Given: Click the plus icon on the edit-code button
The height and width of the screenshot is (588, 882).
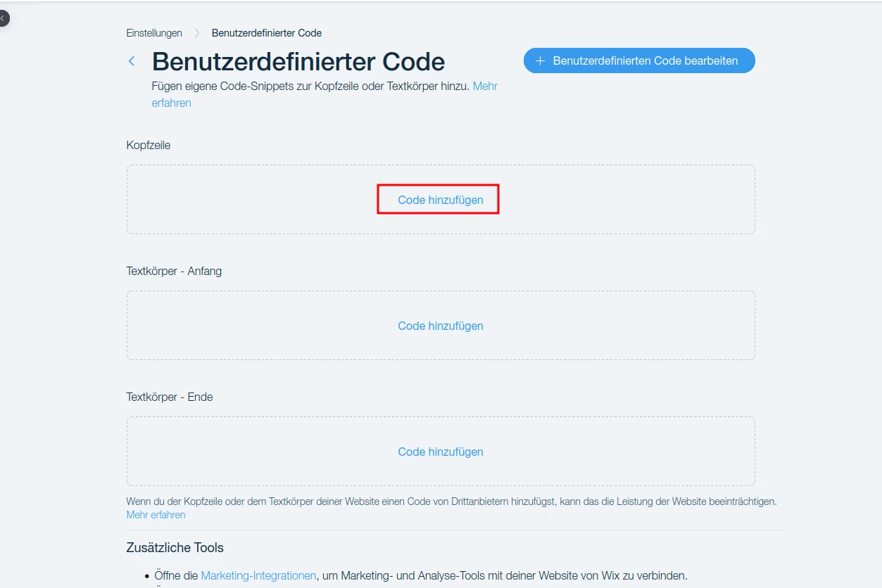Looking at the screenshot, I should pos(541,61).
